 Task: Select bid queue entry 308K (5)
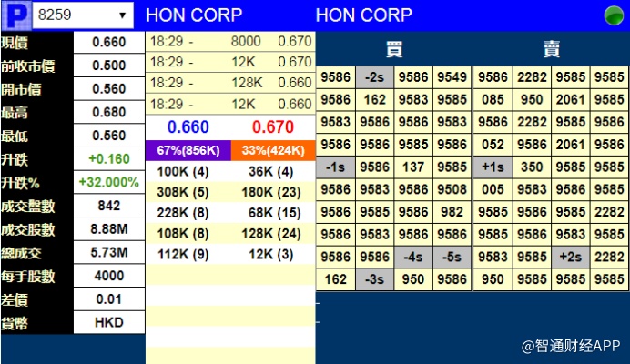click(183, 192)
